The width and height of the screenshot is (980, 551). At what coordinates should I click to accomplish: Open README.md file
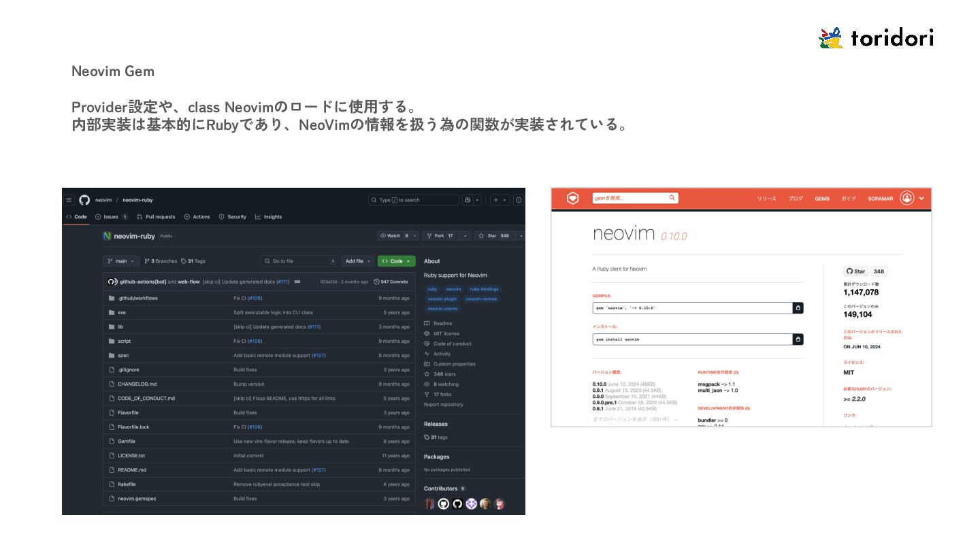pos(132,470)
